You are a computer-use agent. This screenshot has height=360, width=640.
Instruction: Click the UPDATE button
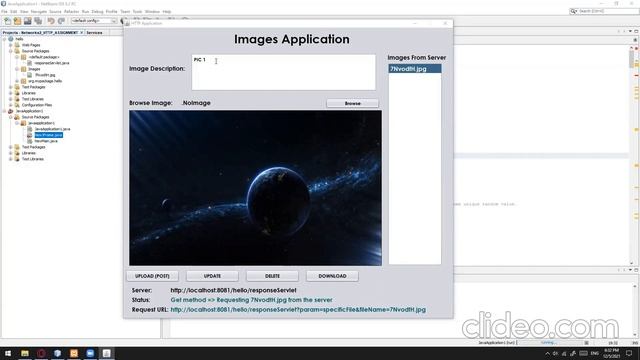pos(212,276)
